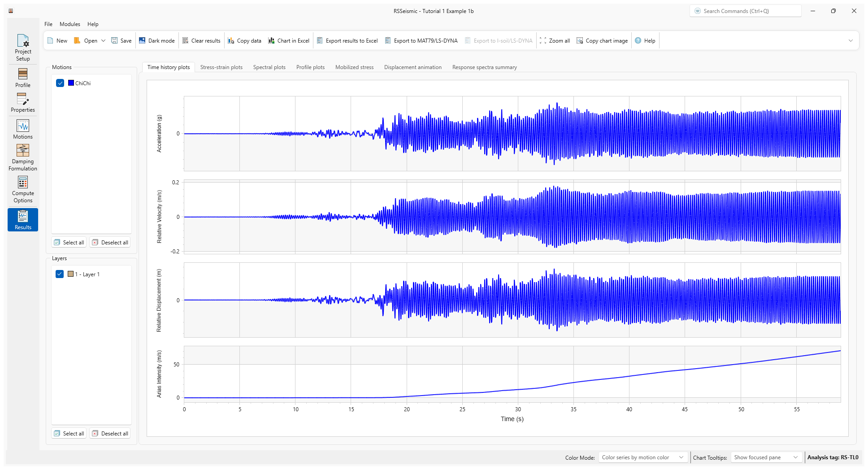This screenshot has height=470, width=868.
Task: Expand the Open button dropdown arrow
Action: 103,41
